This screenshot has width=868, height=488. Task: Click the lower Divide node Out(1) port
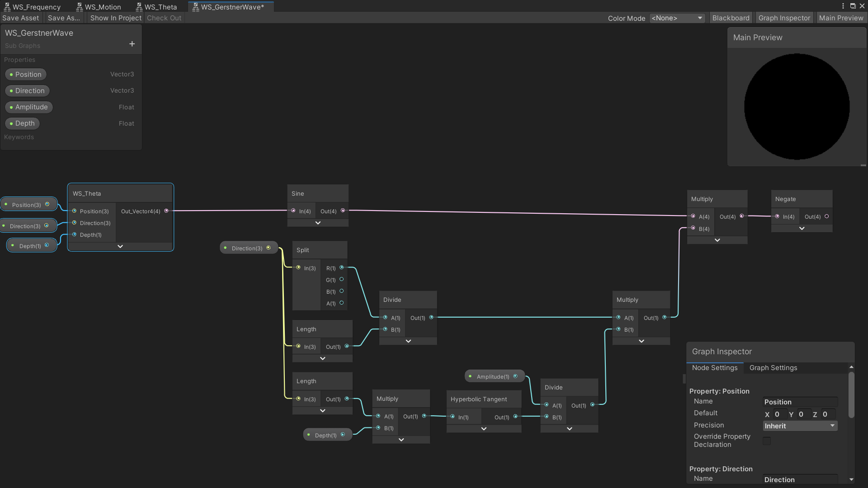[592, 405]
